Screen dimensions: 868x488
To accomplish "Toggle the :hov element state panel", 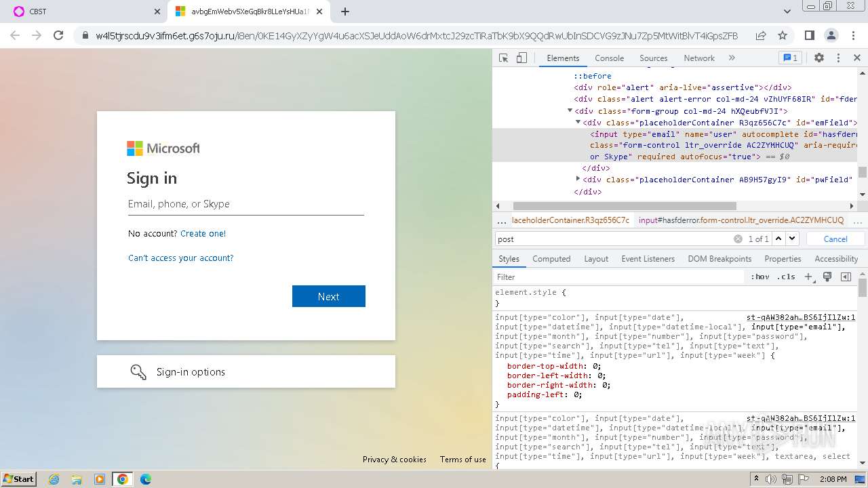I will coord(760,277).
